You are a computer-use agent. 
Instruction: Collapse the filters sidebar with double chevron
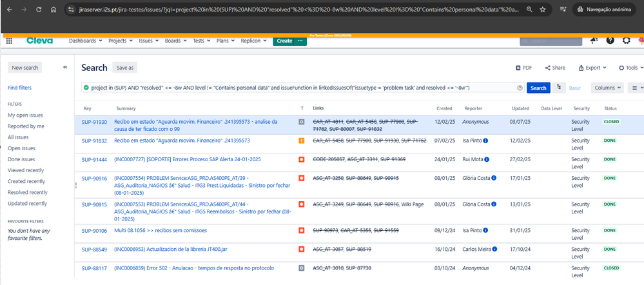tap(65, 67)
